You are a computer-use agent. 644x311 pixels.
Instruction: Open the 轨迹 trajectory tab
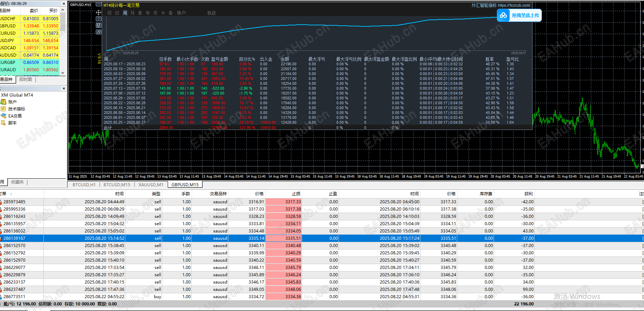point(211,13)
